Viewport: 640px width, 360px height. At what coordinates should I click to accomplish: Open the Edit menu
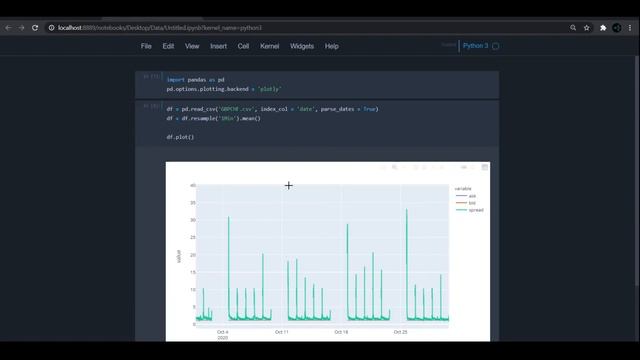(x=168, y=46)
